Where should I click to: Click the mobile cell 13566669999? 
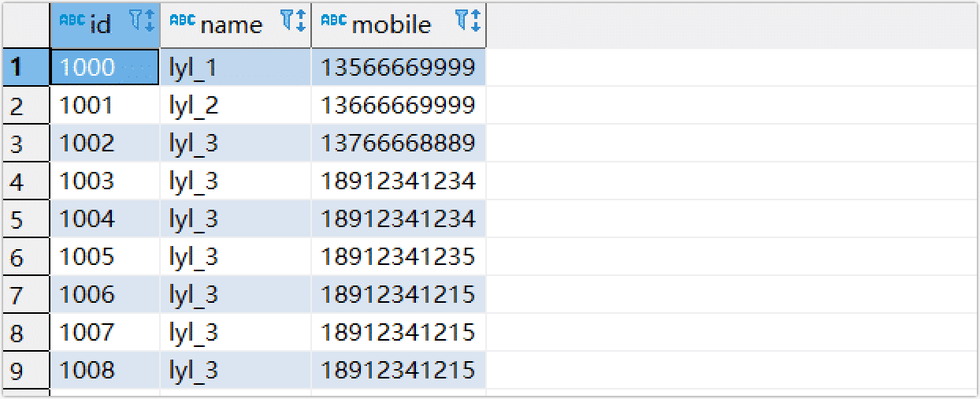(x=398, y=68)
